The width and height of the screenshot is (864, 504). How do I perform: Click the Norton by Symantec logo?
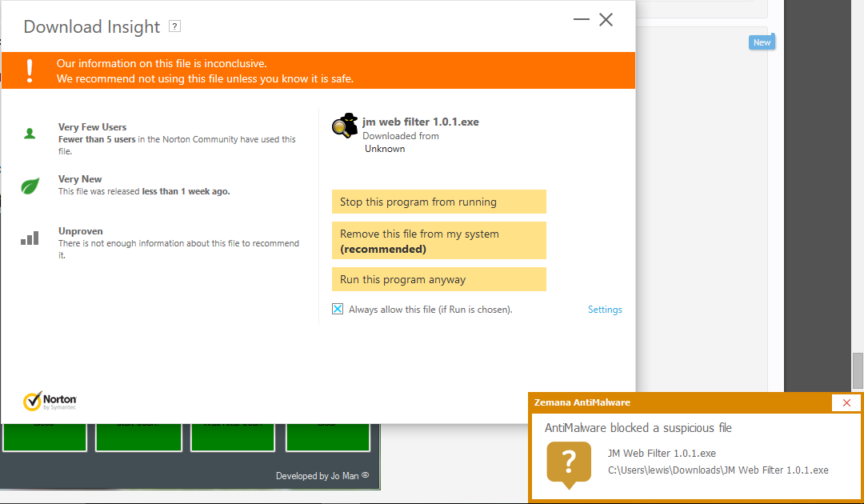(50, 401)
